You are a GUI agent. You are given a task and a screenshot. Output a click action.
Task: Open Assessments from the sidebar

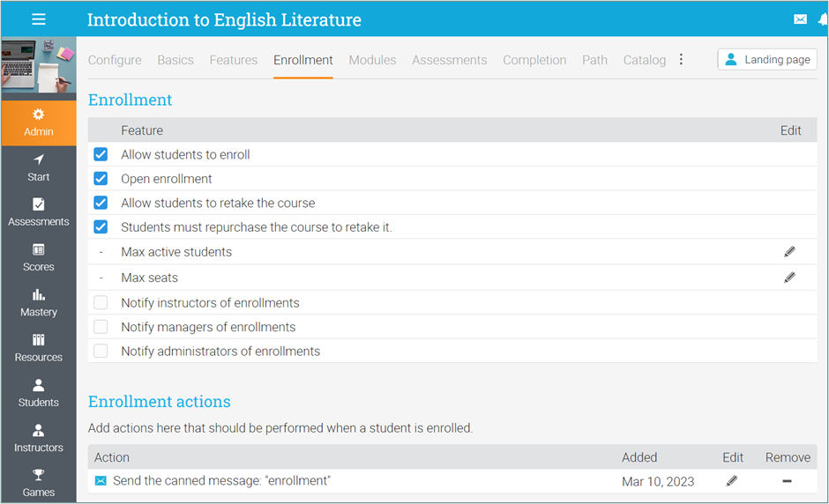[x=39, y=212]
